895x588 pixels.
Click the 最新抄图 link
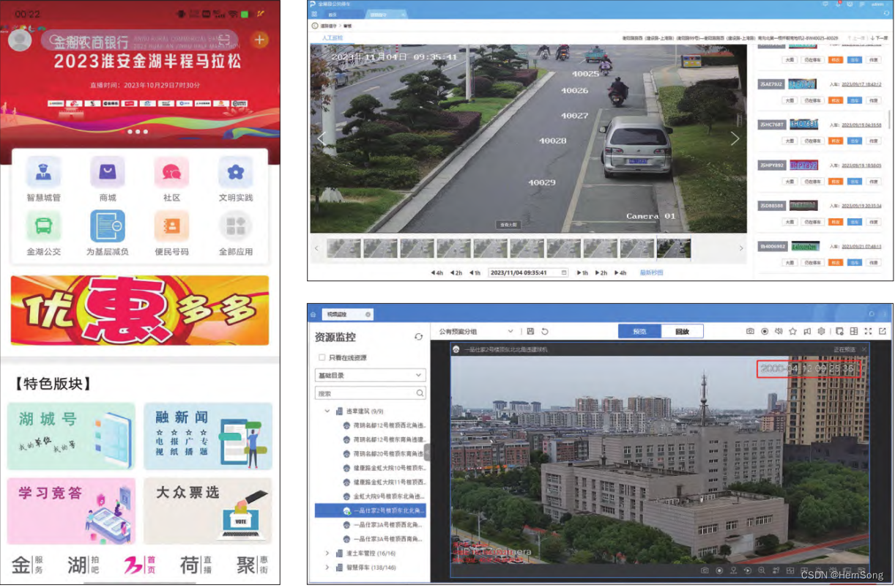[651, 272]
